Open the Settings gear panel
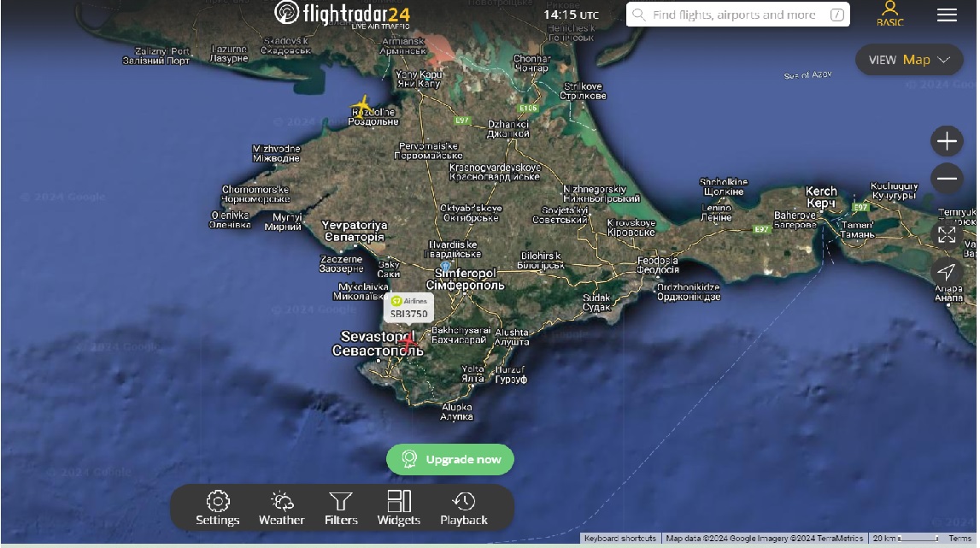 pyautogui.click(x=218, y=508)
